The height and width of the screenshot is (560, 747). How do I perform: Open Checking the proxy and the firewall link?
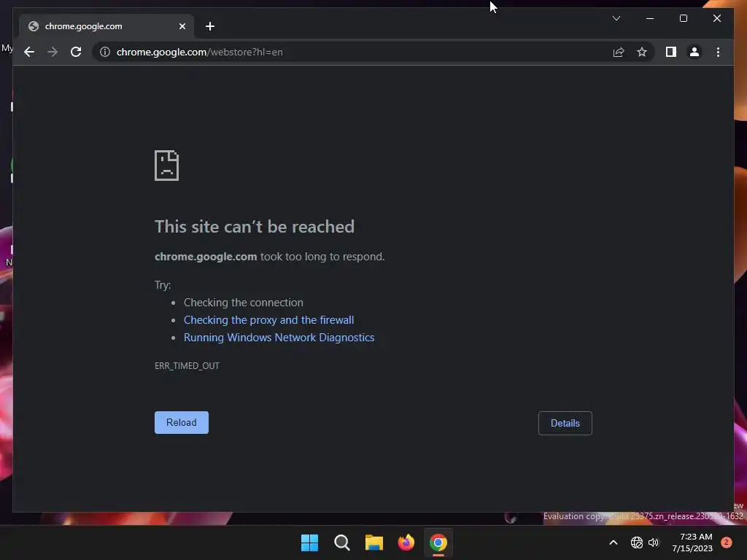268,320
